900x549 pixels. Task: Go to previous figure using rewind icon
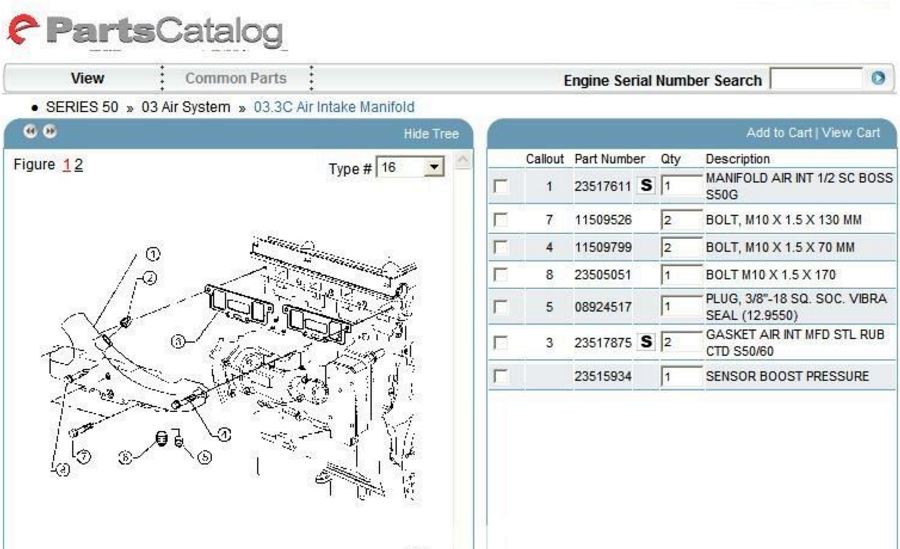(x=30, y=132)
